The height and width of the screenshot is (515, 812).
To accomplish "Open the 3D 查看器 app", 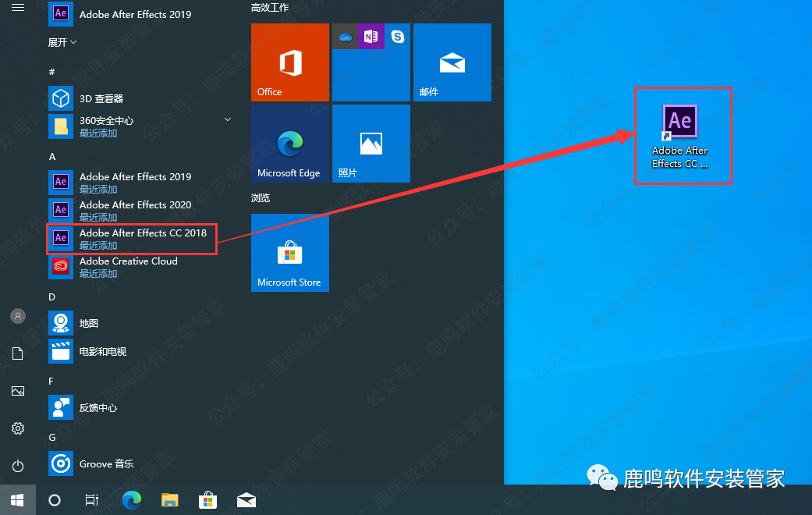I will [101, 99].
